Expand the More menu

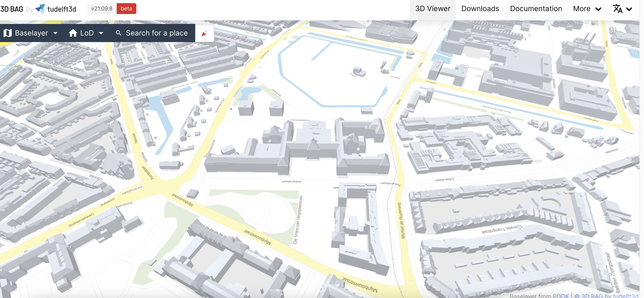[587, 9]
